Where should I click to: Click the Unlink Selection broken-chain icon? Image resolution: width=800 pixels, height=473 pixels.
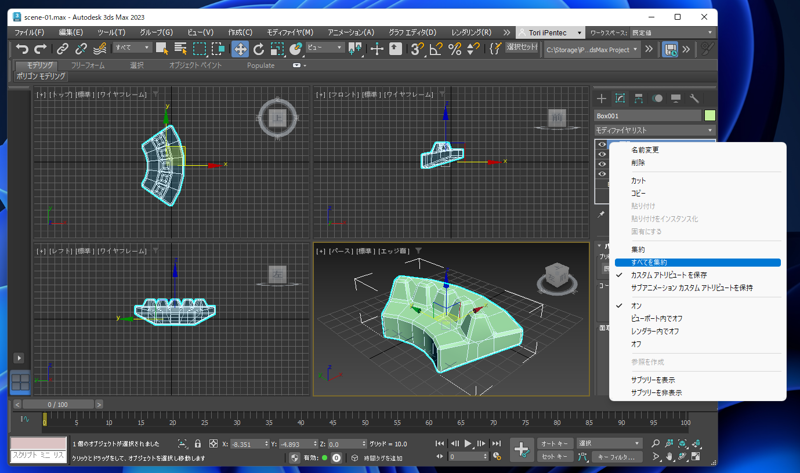pos(81,48)
